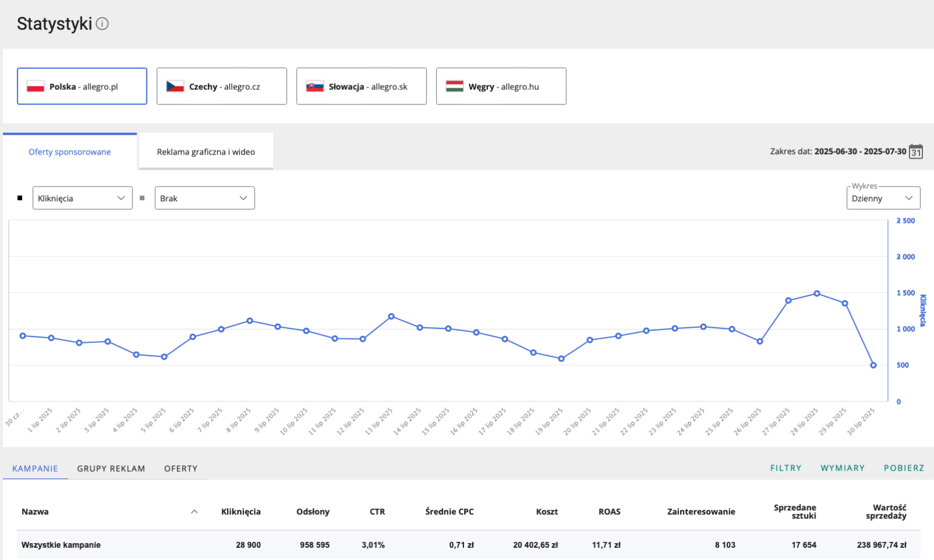Click the 28 lip 2025 peak data point
This screenshot has width=934, height=560.
click(x=817, y=293)
